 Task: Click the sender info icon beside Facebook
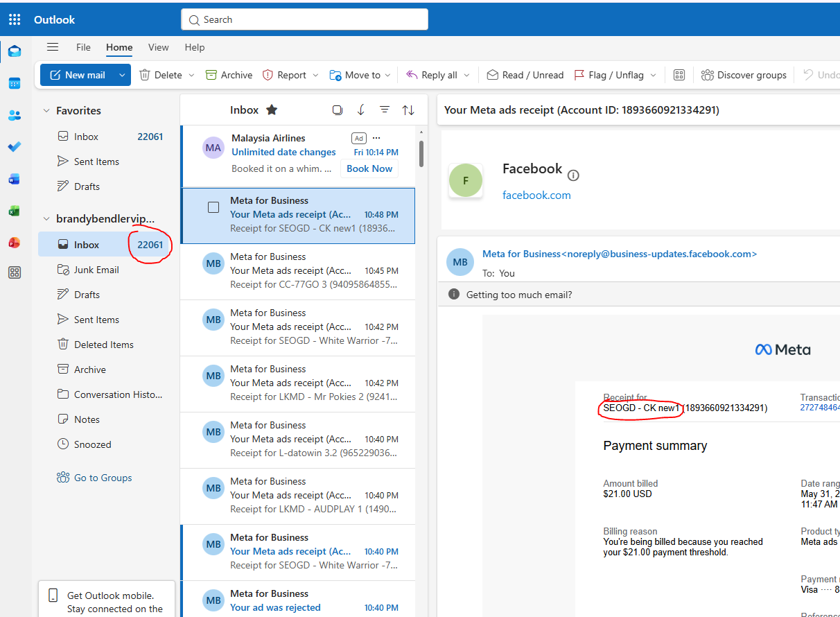(573, 175)
